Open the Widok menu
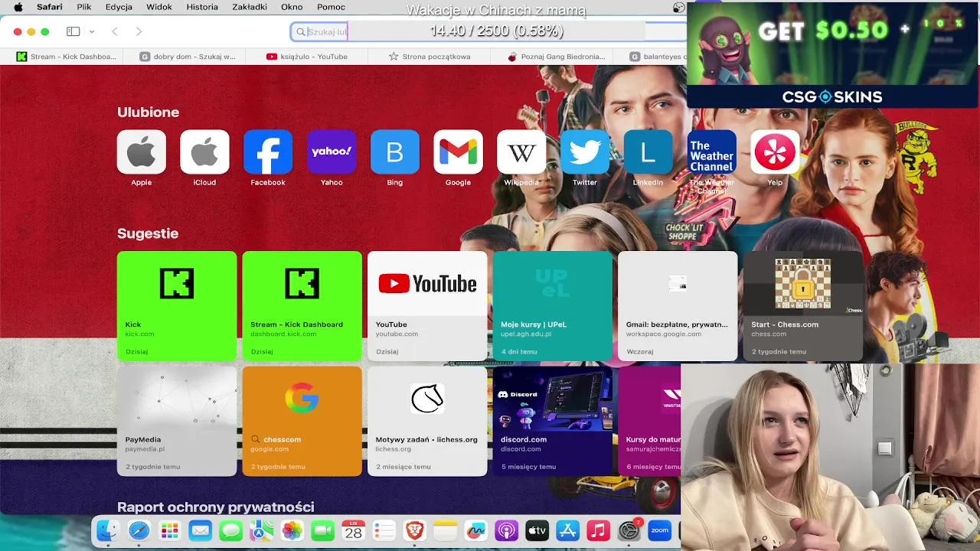This screenshot has height=551, width=980. coord(159,7)
